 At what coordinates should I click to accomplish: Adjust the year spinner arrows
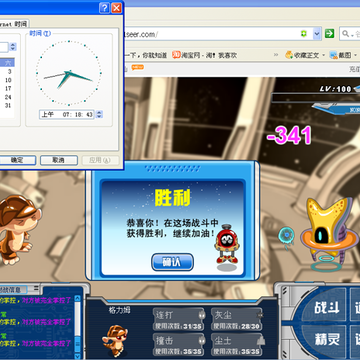point(13,47)
